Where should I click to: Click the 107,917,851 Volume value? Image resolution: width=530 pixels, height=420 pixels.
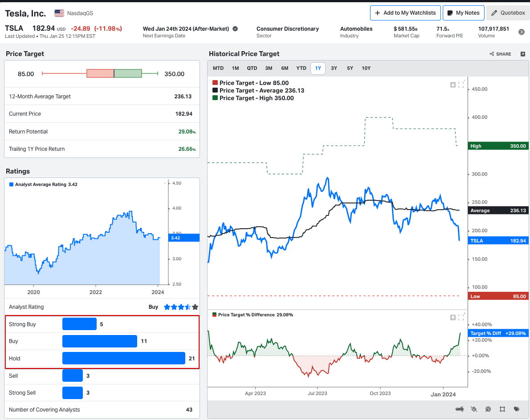pos(493,29)
